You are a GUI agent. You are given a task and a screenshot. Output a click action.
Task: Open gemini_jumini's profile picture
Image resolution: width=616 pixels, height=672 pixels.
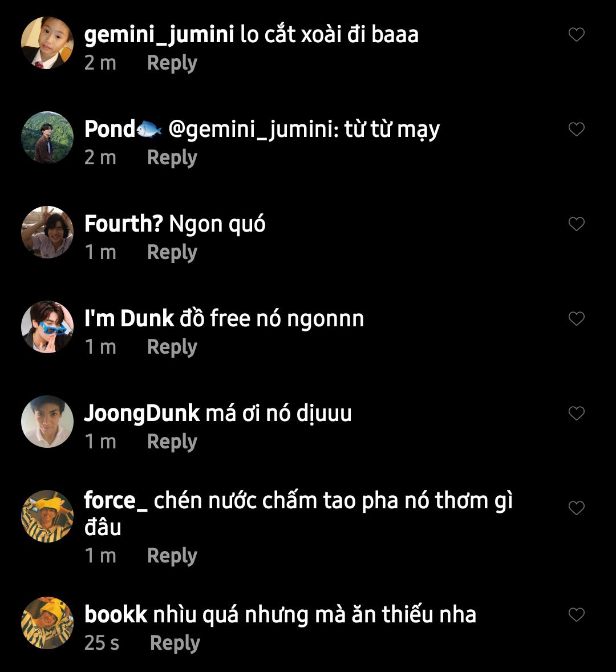coord(47,43)
